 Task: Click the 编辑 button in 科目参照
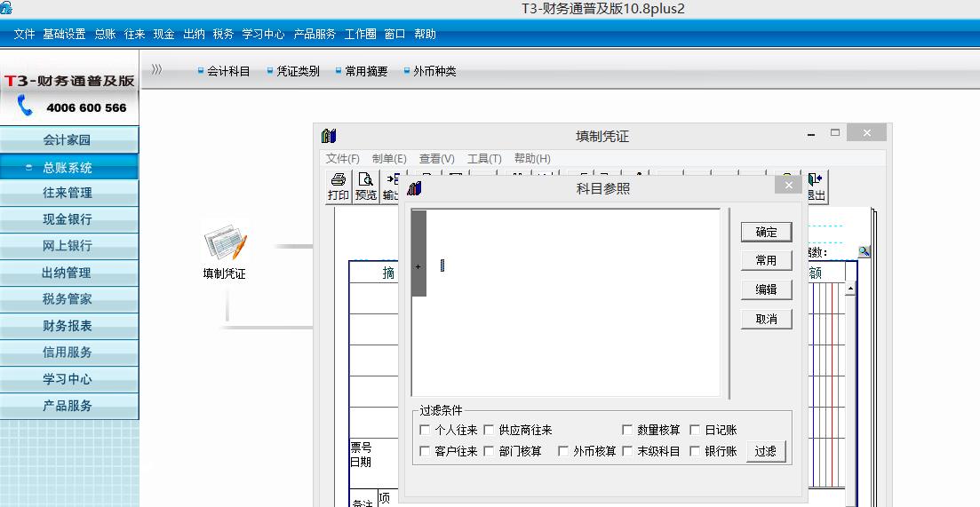click(766, 289)
